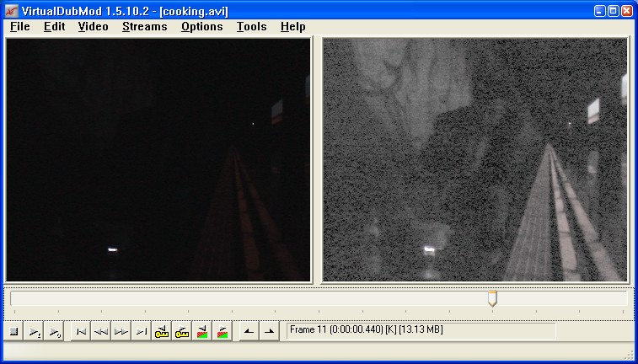Click the filtered output video pane
Image resolution: width=638 pixels, height=364 pixels.
point(474,159)
